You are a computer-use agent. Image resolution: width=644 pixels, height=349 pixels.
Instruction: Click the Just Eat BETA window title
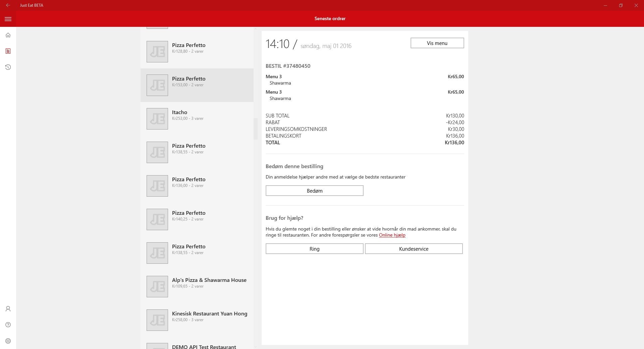click(32, 5)
